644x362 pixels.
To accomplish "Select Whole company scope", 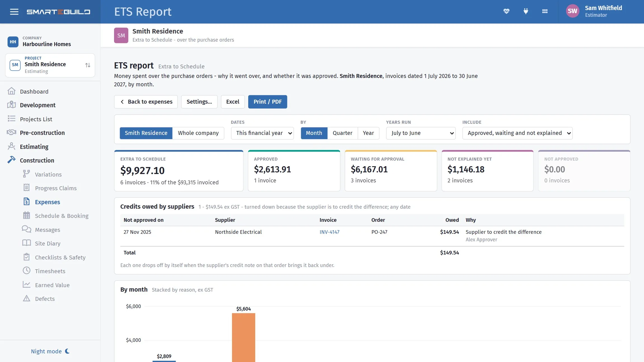I will (198, 133).
